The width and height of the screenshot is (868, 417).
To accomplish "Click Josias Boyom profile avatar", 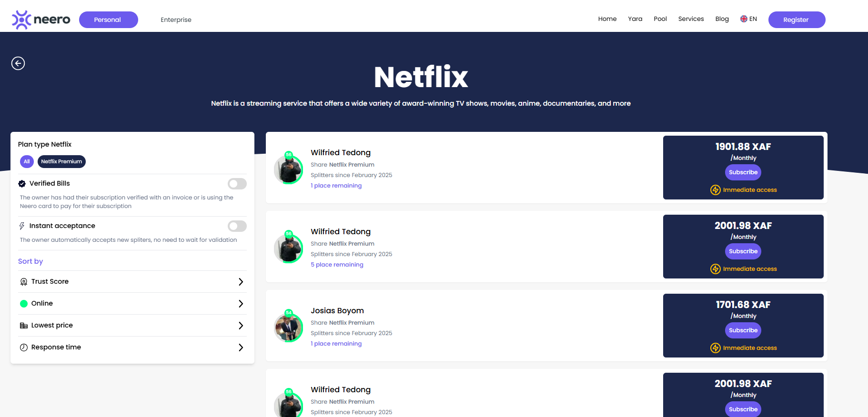I will pos(288,328).
